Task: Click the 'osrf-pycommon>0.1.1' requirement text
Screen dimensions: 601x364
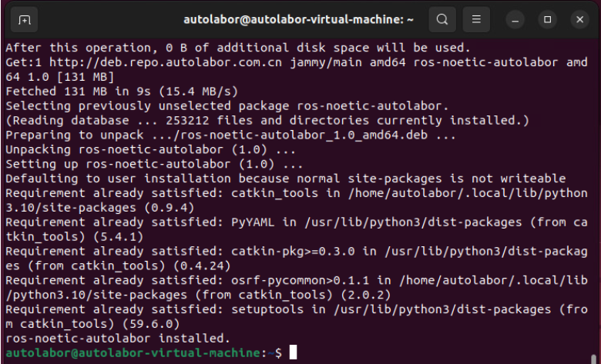Action: [x=300, y=281]
